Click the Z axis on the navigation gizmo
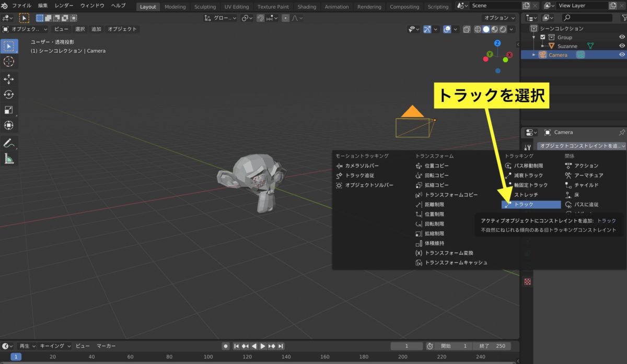 [x=497, y=43]
